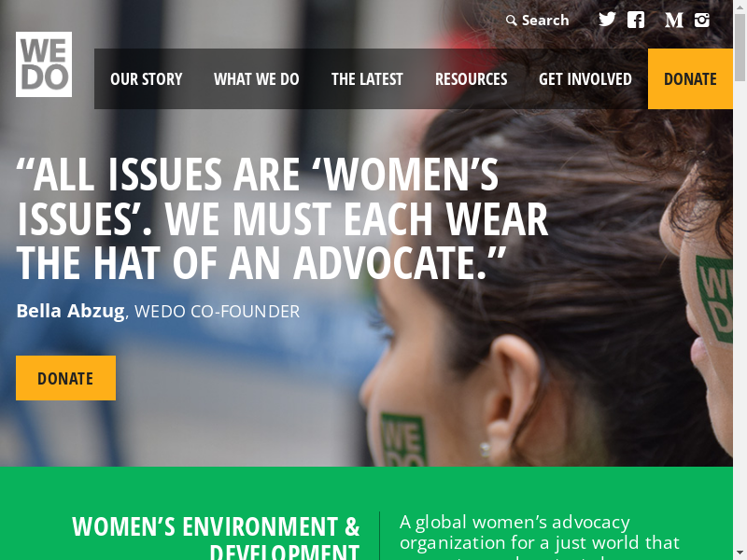Open the What We Do menu
747x560 pixels.
point(256,79)
